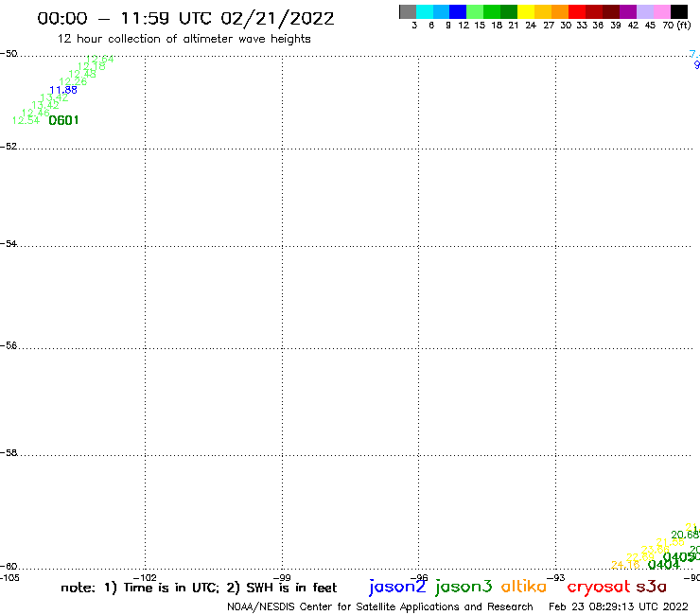Click the yellow 23.66 wave height
The image size is (700, 615).
pyautogui.click(x=655, y=550)
